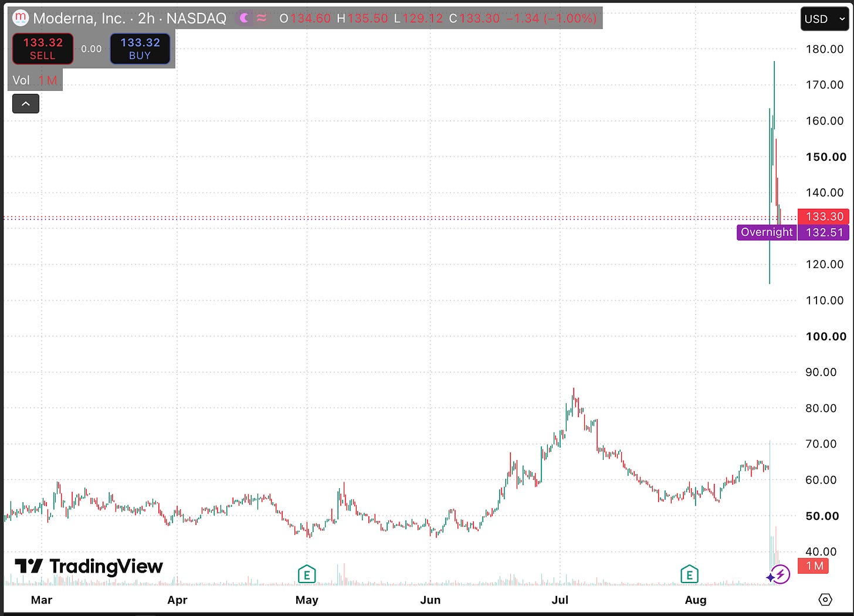
Task: Click the close value C133.30
Action: (474, 18)
